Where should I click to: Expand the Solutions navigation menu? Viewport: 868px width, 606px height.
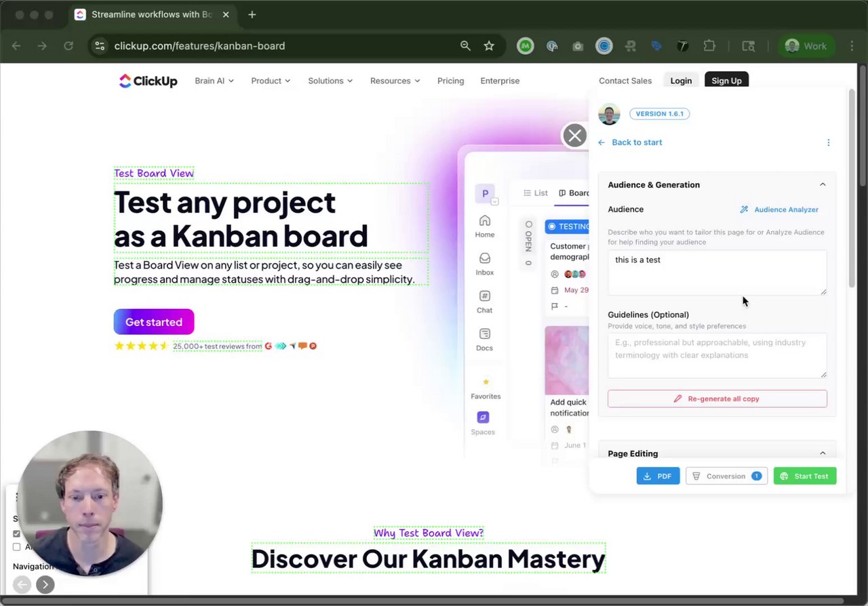tap(330, 81)
